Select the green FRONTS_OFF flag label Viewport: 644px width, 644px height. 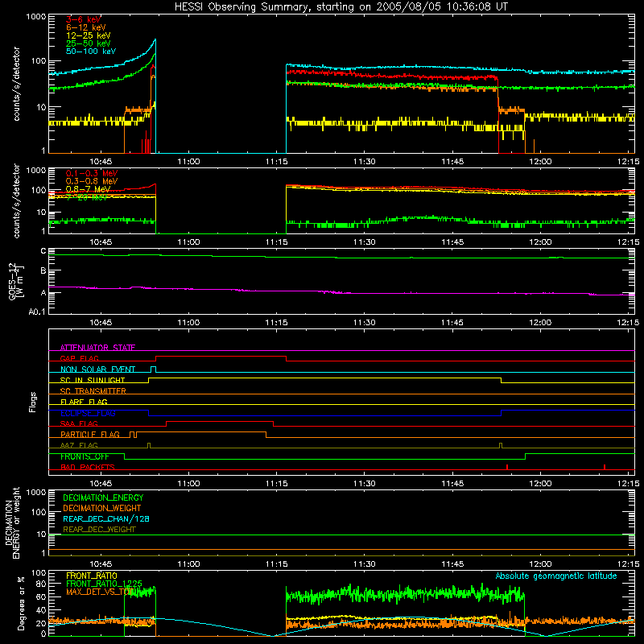(85, 456)
